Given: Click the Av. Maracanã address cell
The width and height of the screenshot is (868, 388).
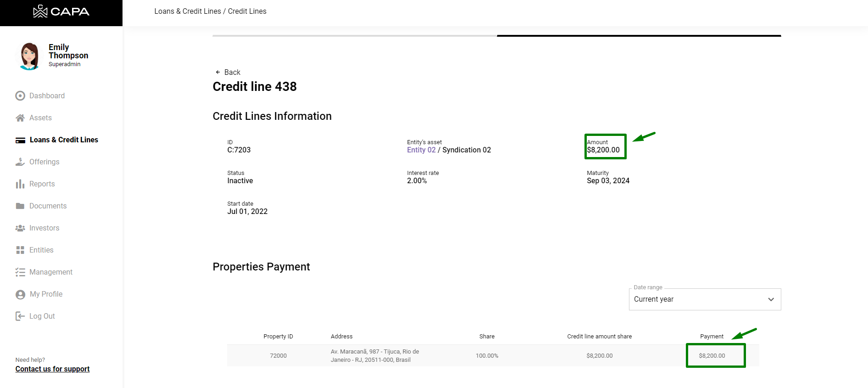Looking at the screenshot, I should point(375,355).
